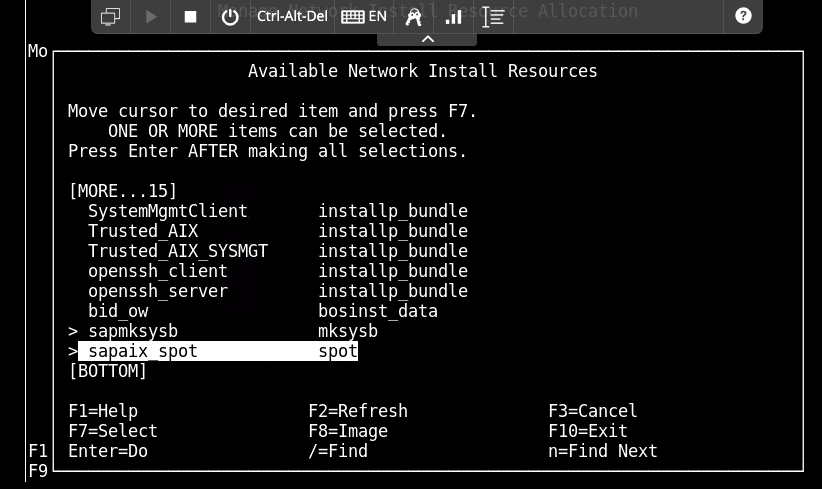Image resolution: width=822 pixels, height=489 pixels.
Task: Click the power icon in the console toolbar
Action: (230, 17)
